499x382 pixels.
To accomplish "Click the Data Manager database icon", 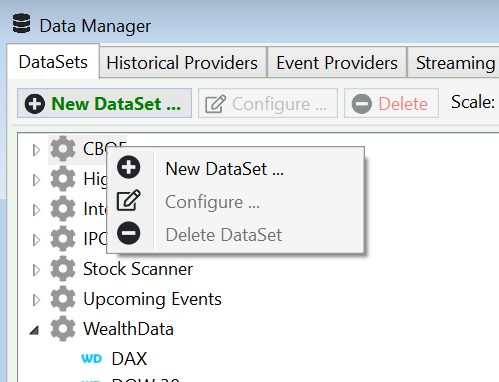I will pos(22,23).
